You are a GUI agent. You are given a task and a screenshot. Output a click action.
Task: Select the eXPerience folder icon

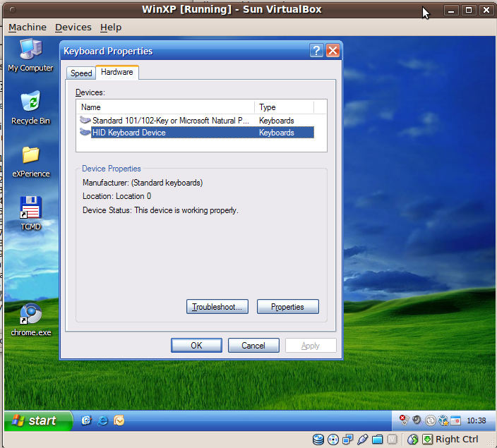pos(31,162)
